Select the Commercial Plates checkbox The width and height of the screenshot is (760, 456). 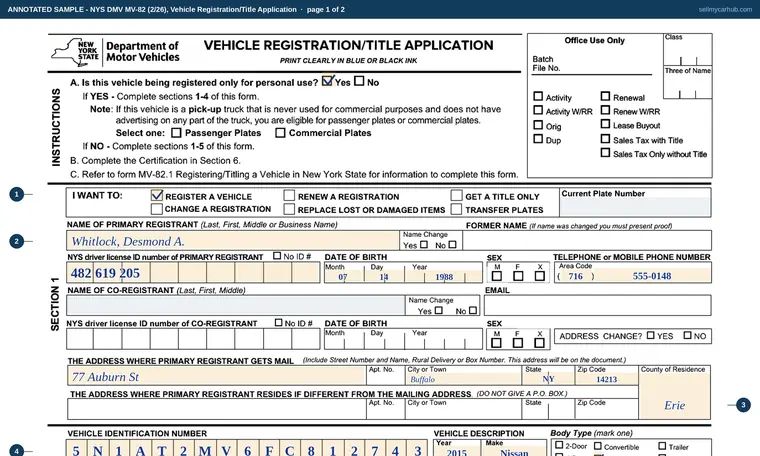[280, 132]
